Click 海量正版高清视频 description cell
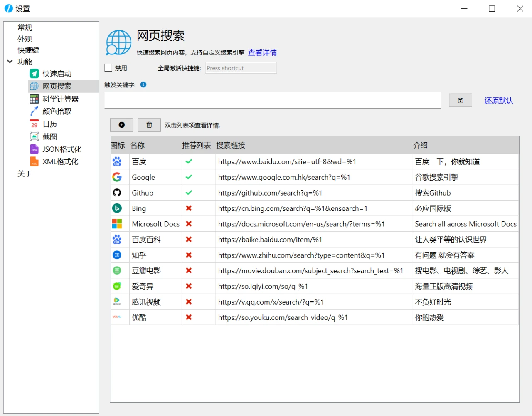Screen dimensions: 532x416 click(465, 286)
